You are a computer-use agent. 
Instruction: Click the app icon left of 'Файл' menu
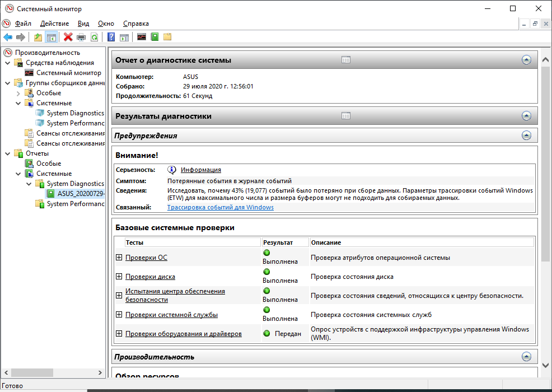pyautogui.click(x=6, y=24)
